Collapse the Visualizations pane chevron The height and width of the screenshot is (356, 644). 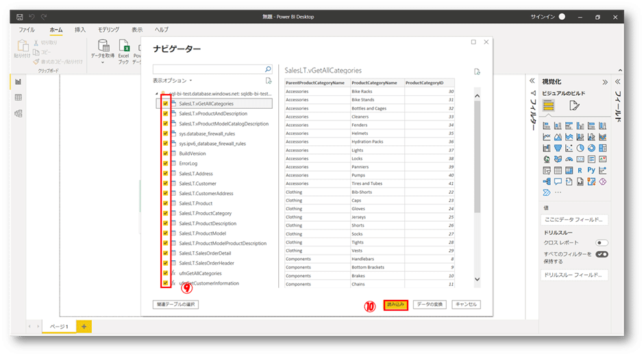[604, 82]
